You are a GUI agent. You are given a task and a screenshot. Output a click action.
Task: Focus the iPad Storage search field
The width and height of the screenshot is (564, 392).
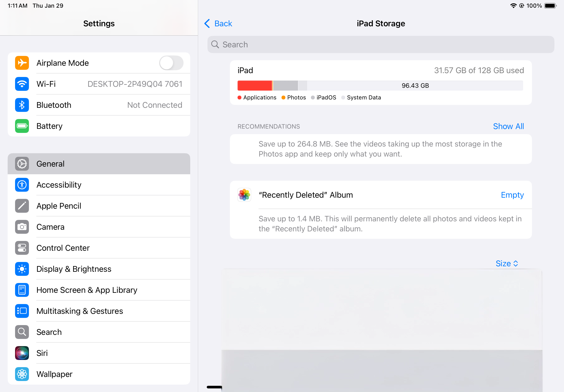(x=381, y=44)
